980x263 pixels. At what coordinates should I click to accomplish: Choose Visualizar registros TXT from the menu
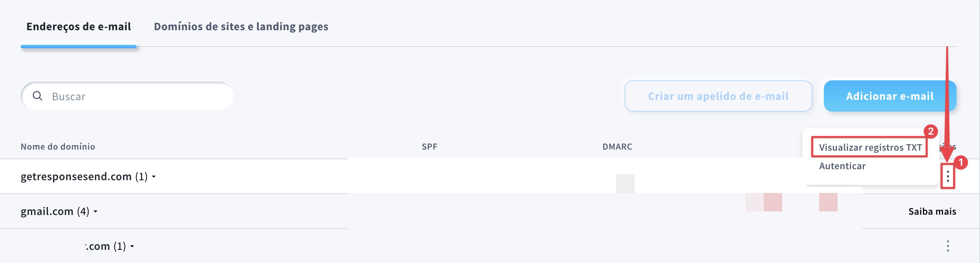[x=870, y=147]
